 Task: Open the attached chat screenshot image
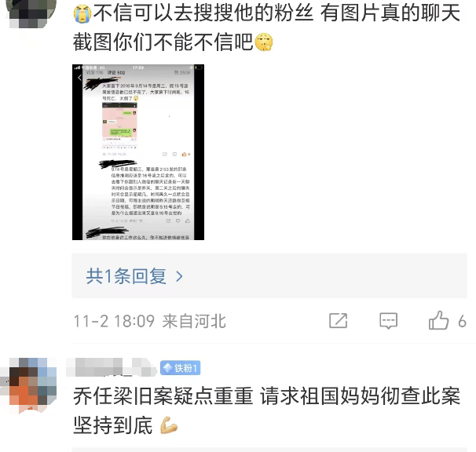[x=138, y=152]
